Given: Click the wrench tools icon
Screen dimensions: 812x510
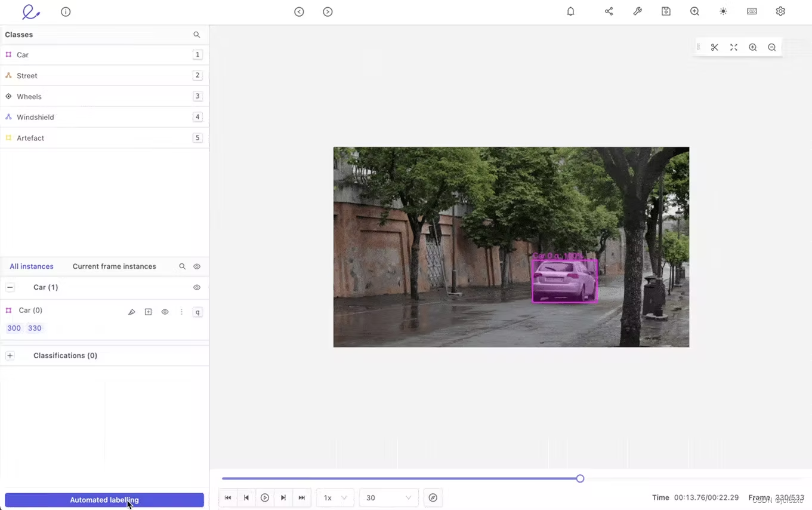Looking at the screenshot, I should [637, 11].
